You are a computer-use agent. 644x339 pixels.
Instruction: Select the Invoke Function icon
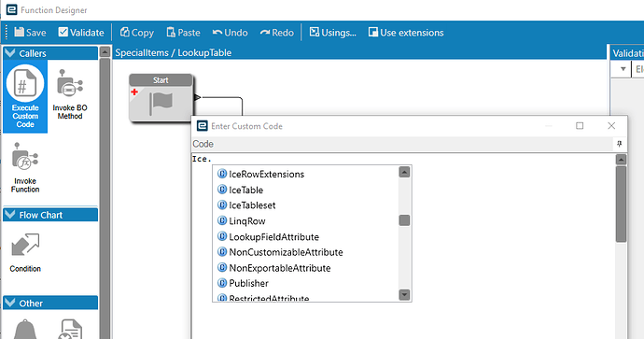pyautogui.click(x=25, y=168)
